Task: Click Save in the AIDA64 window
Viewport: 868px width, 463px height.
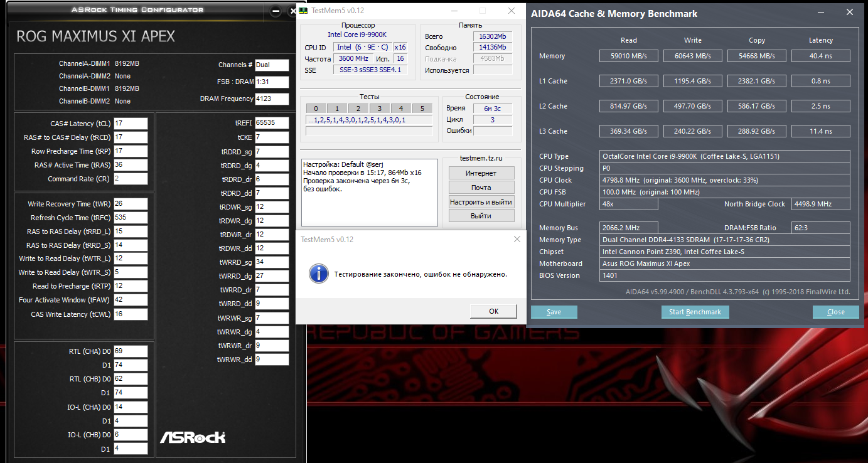Action: [x=554, y=312]
